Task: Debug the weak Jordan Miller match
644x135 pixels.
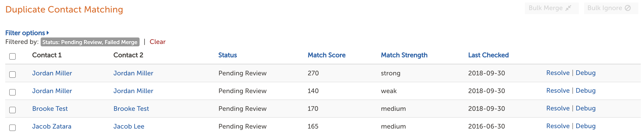Action: point(585,91)
